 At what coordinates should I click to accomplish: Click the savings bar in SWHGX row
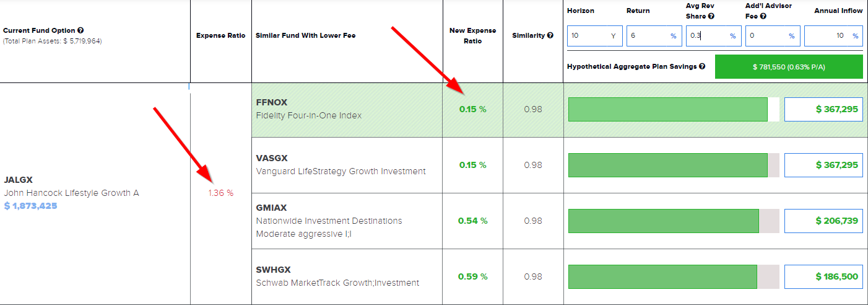coord(662,276)
